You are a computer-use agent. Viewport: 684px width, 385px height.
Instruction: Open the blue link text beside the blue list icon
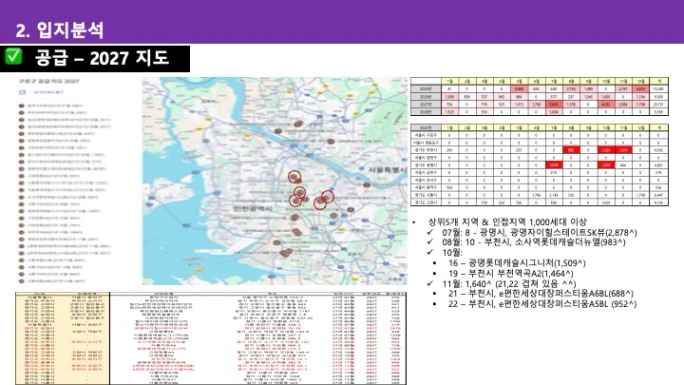pos(48,92)
